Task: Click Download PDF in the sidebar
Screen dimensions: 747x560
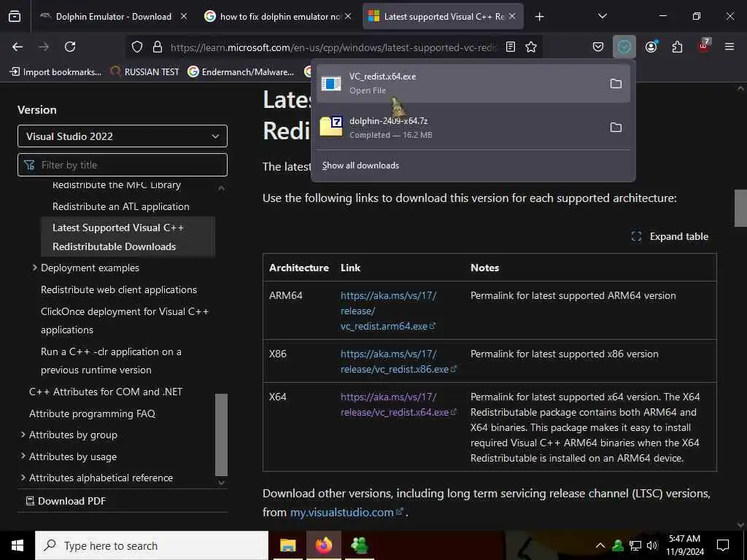Action: click(x=66, y=501)
